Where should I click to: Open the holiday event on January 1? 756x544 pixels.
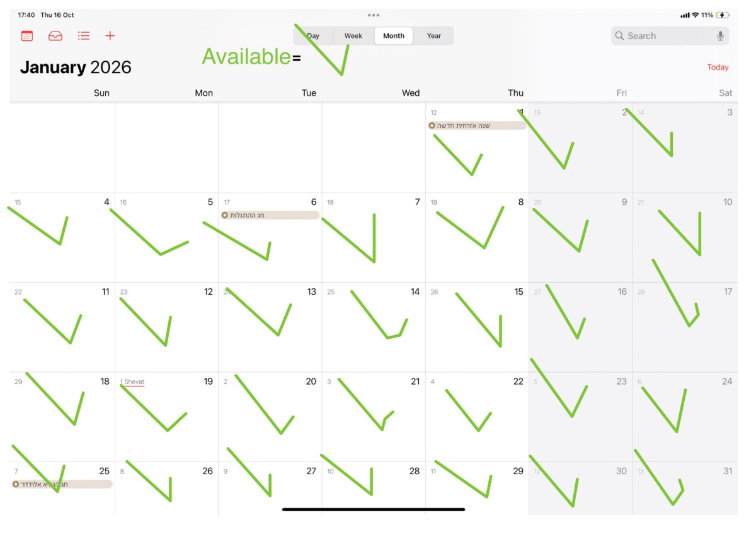click(477, 125)
